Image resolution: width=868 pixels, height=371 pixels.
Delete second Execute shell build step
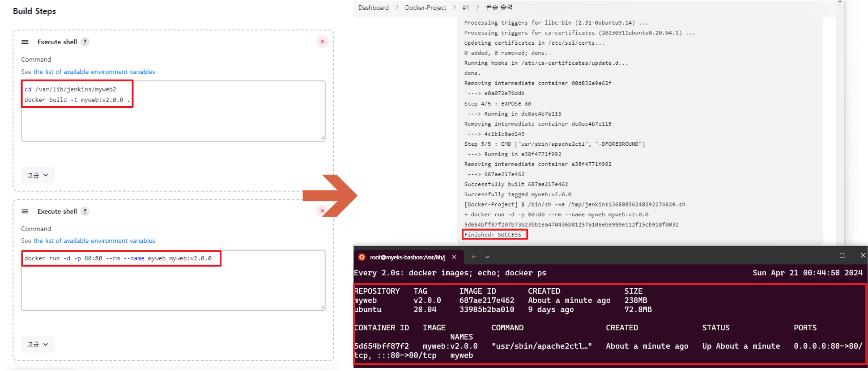[x=322, y=211]
